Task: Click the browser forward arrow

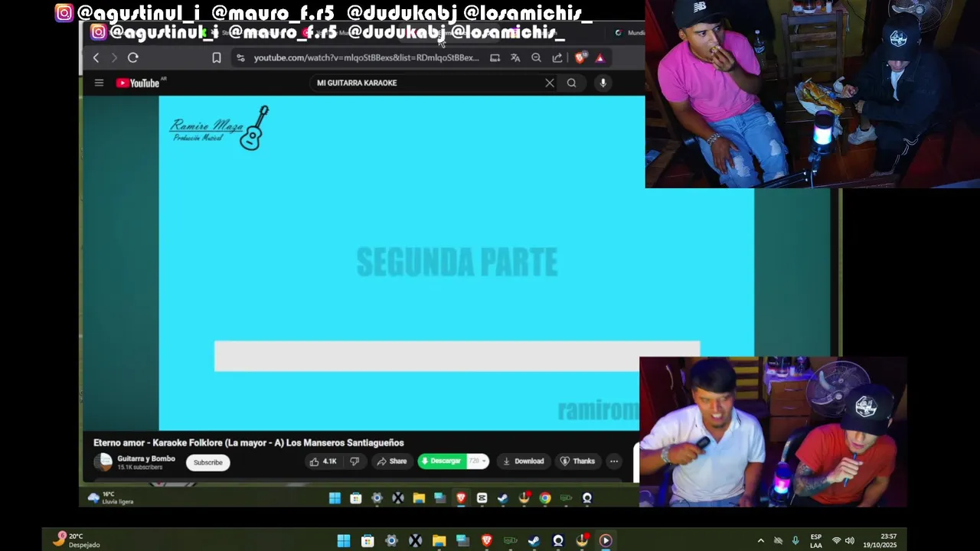Action: (x=114, y=57)
